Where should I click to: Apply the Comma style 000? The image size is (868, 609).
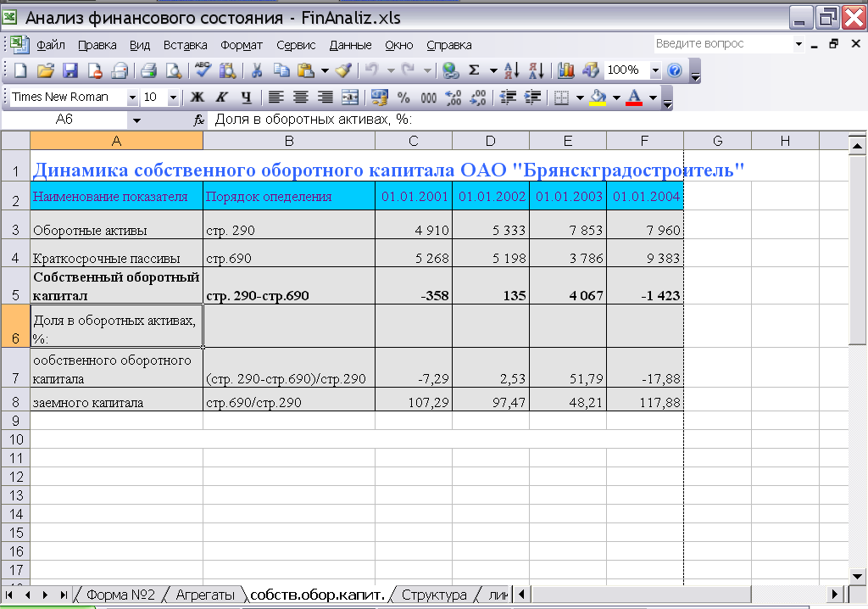tap(428, 98)
